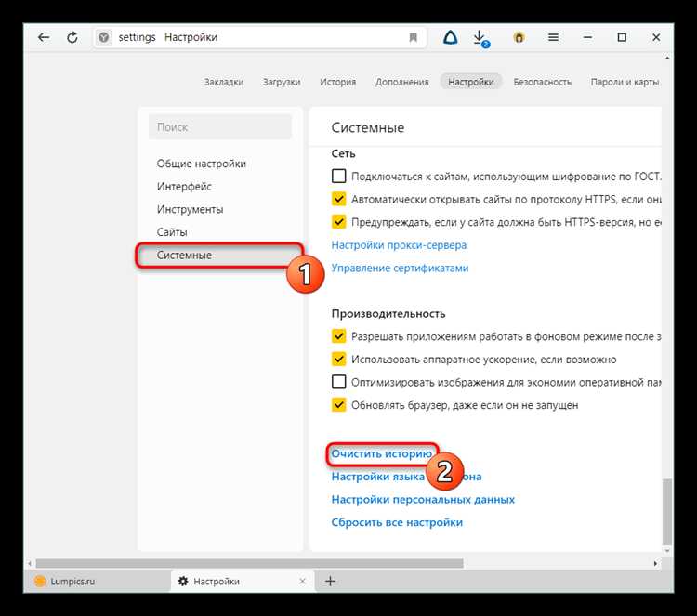Screen dimensions: 697x616
Task: Enable image optimization to save memory
Action: click(338, 382)
